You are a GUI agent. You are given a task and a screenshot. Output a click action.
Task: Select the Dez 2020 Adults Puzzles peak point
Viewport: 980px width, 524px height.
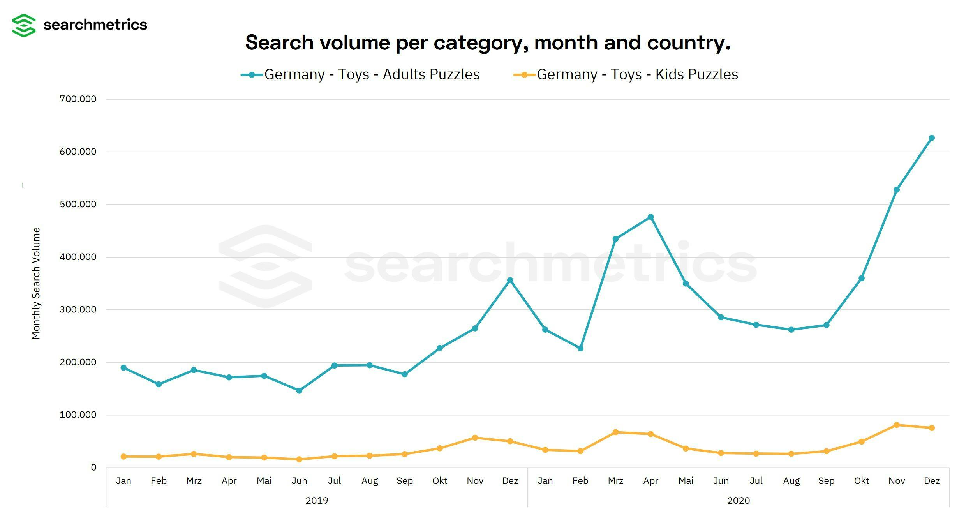[932, 138]
